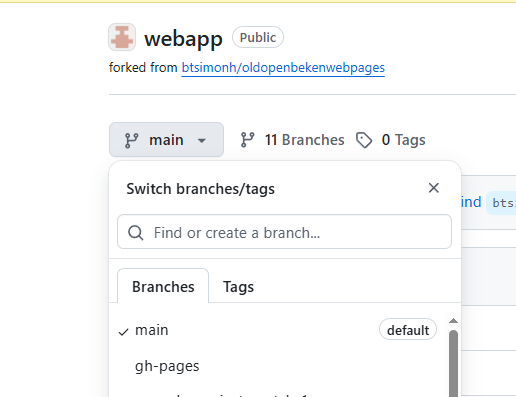Viewport: 516px width, 397px height.
Task: Open the main branch selector dropdown
Action: 166,140
